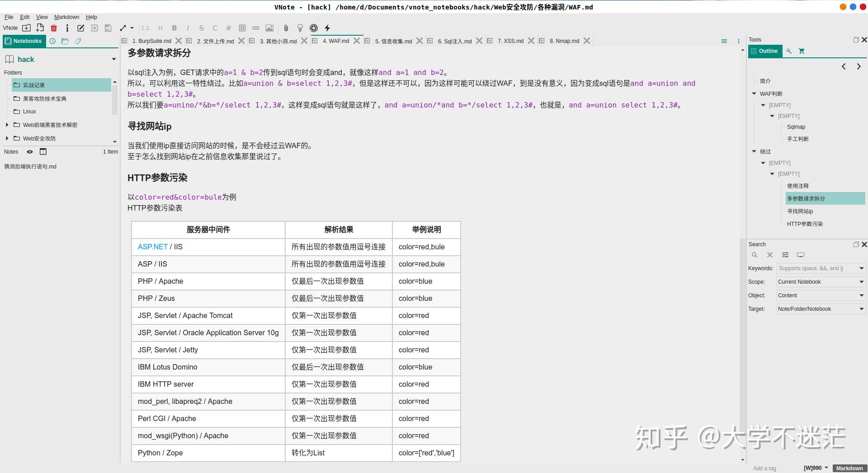The height and width of the screenshot is (473, 868).
Task: Click the Insert Table grid icon
Action: 242,28
